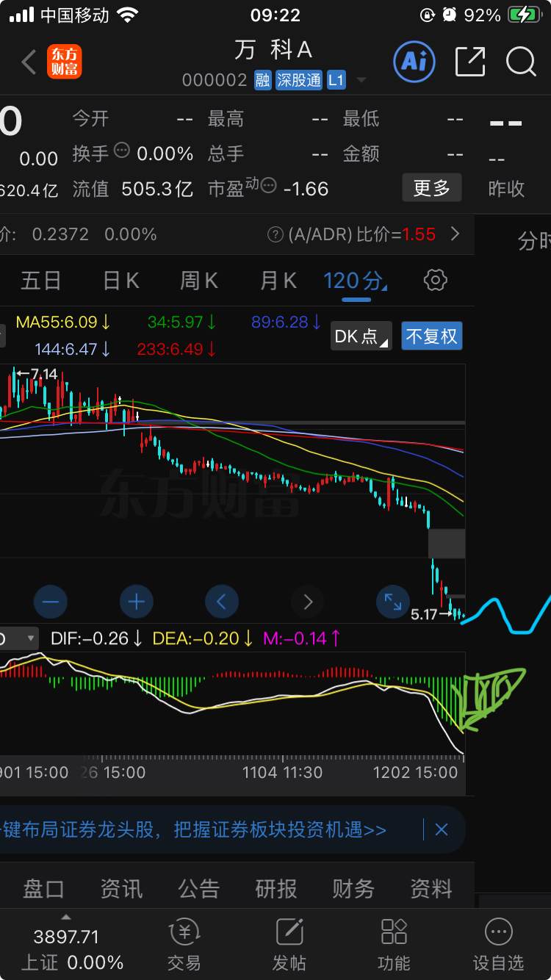Image resolution: width=551 pixels, height=980 pixels.
Task: Tap the 深股通 badge
Action: click(299, 80)
